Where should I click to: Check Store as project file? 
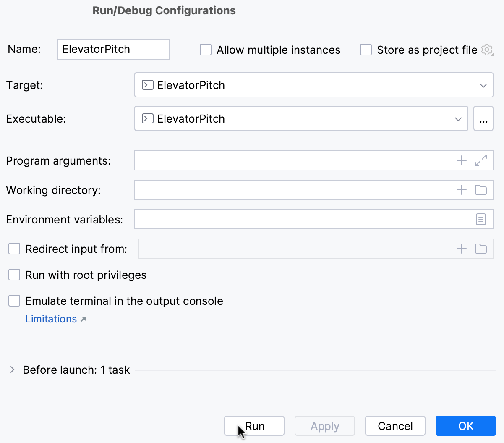[366, 50]
